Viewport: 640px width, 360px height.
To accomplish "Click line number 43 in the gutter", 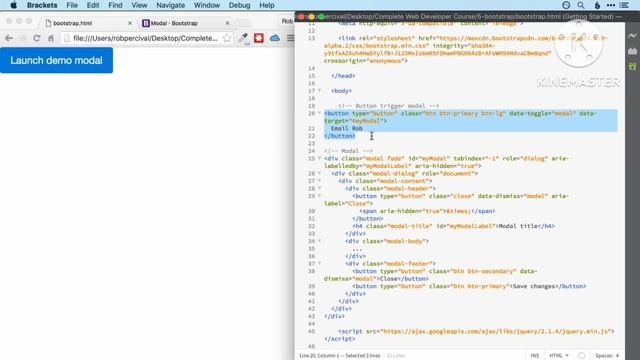I will point(311,316).
